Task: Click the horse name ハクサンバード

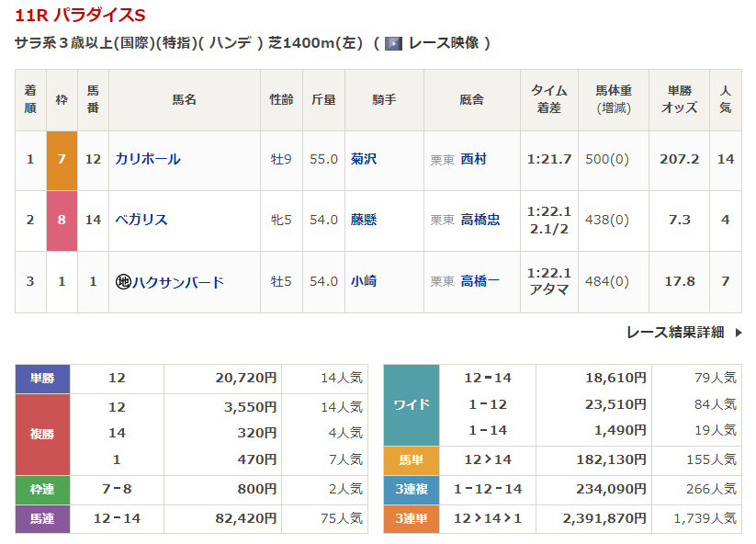Action: pyautogui.click(x=178, y=282)
